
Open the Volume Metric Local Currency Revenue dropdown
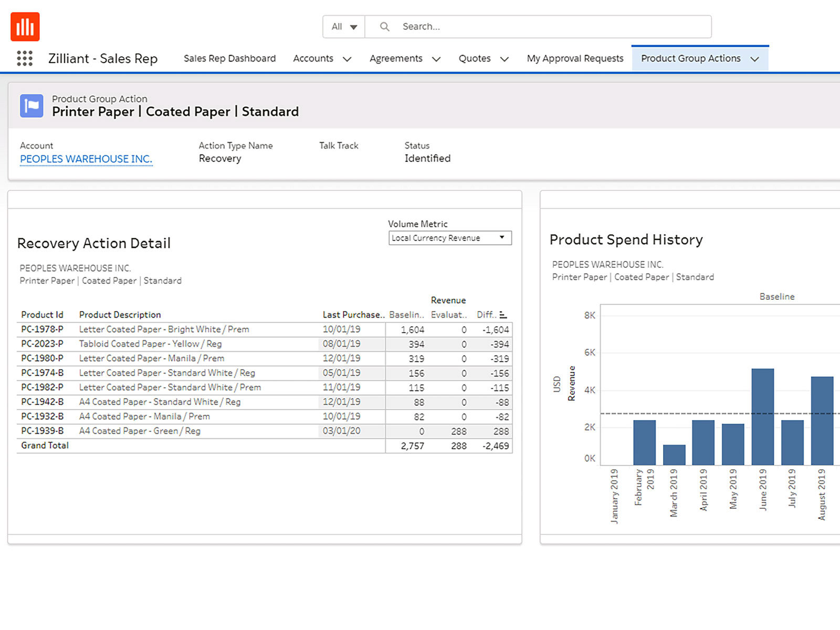(450, 238)
